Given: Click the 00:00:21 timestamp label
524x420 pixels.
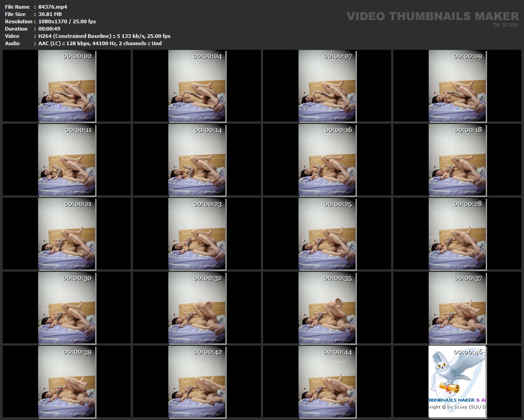Looking at the screenshot, I should pyautogui.click(x=78, y=204).
